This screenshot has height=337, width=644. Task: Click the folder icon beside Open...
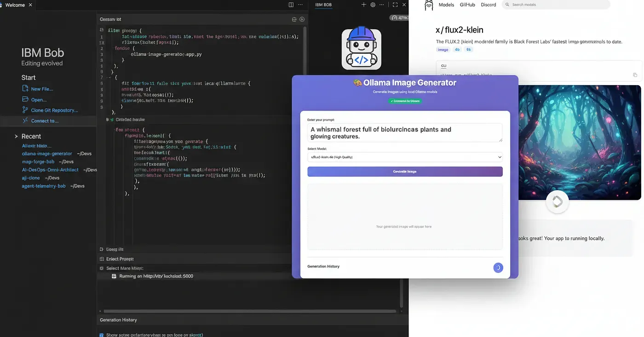25,99
